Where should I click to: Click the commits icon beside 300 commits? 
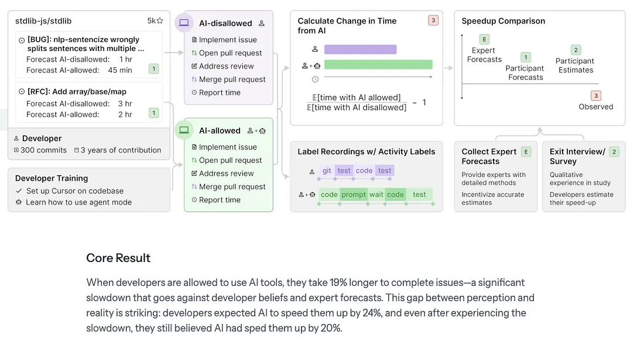tap(16, 150)
